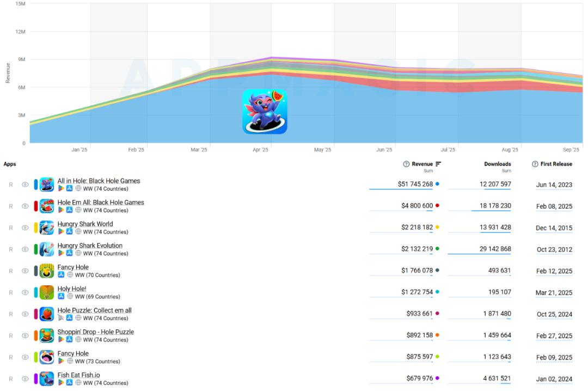Click the R marker beside All in Hole
This screenshot has height=391, width=588.
click(11, 185)
